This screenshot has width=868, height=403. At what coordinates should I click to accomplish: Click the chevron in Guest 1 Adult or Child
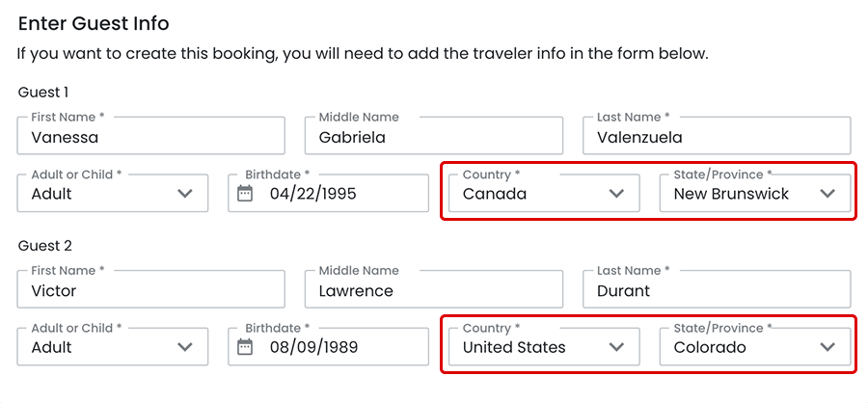186,194
